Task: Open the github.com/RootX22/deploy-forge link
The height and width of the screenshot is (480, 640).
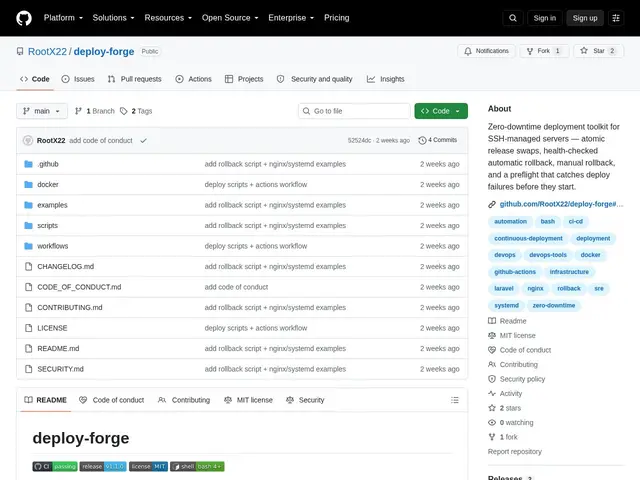Action: (x=561, y=204)
